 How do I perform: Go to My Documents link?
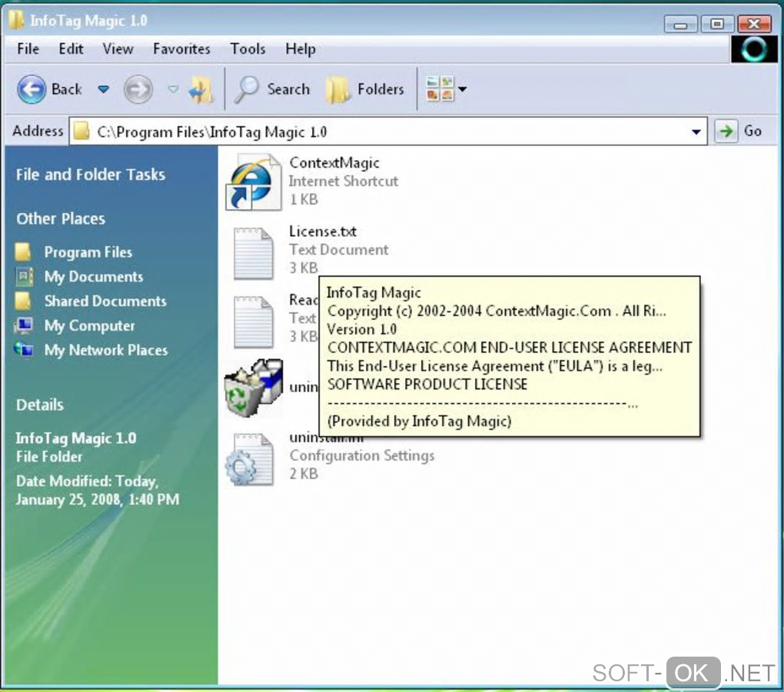[94, 277]
